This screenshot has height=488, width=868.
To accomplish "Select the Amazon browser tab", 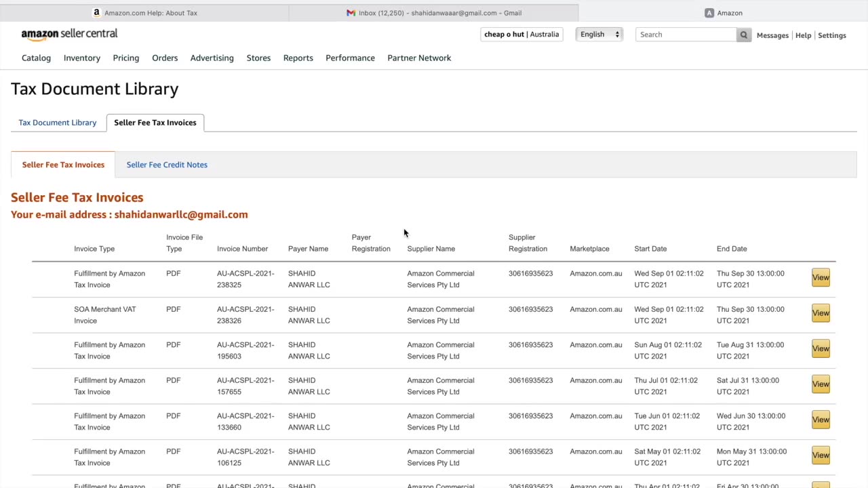I will point(723,13).
